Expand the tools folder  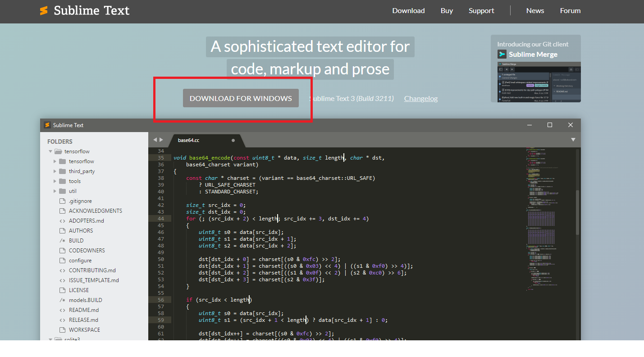(55, 181)
